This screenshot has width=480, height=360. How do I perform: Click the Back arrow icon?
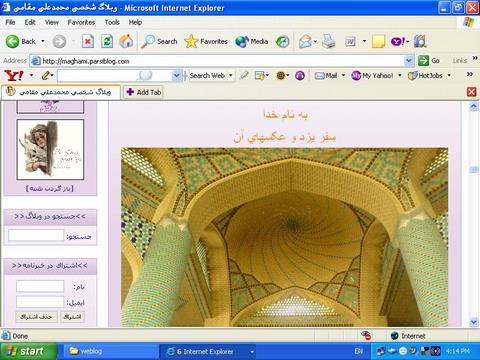point(13,41)
